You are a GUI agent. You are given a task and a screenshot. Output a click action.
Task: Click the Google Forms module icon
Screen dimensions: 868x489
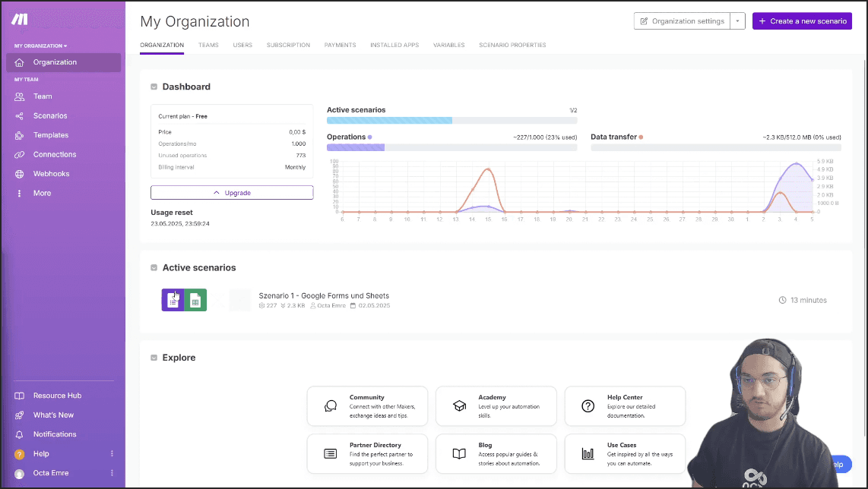[x=173, y=300]
